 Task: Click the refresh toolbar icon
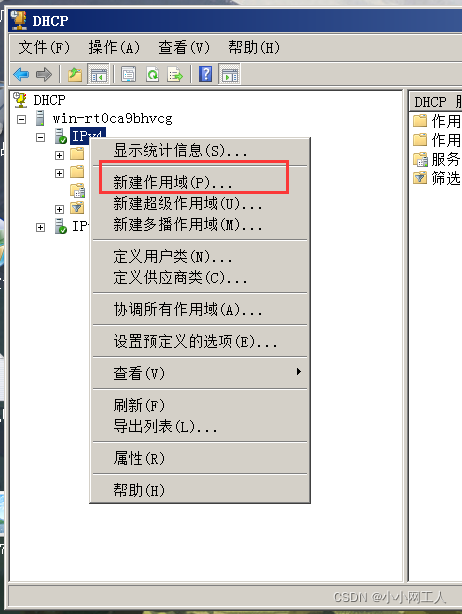click(152, 74)
